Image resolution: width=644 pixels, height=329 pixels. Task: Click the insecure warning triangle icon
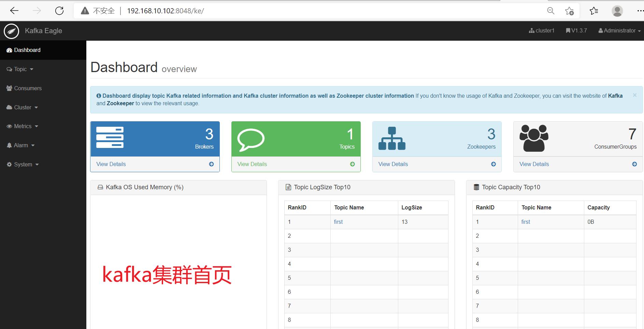pyautogui.click(x=85, y=11)
